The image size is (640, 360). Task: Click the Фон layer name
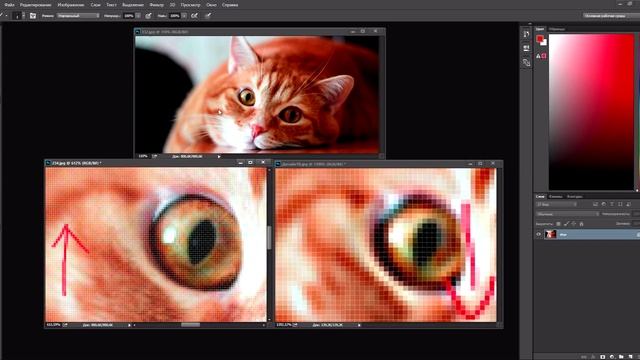[x=563, y=235]
